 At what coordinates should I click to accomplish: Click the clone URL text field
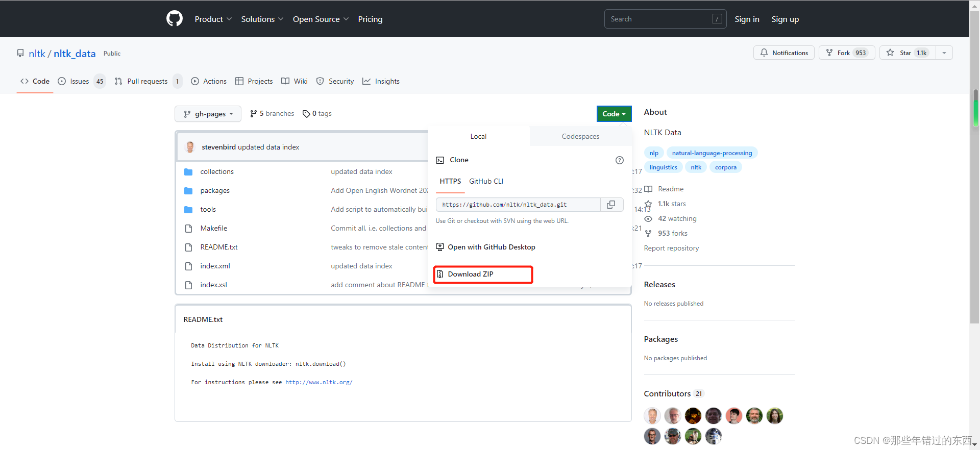coord(518,205)
